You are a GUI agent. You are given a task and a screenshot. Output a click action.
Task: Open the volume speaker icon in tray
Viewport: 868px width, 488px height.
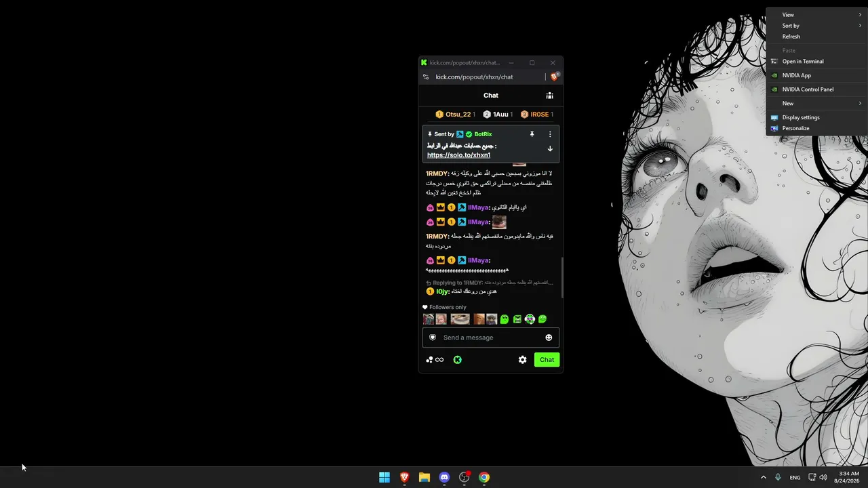823,477
